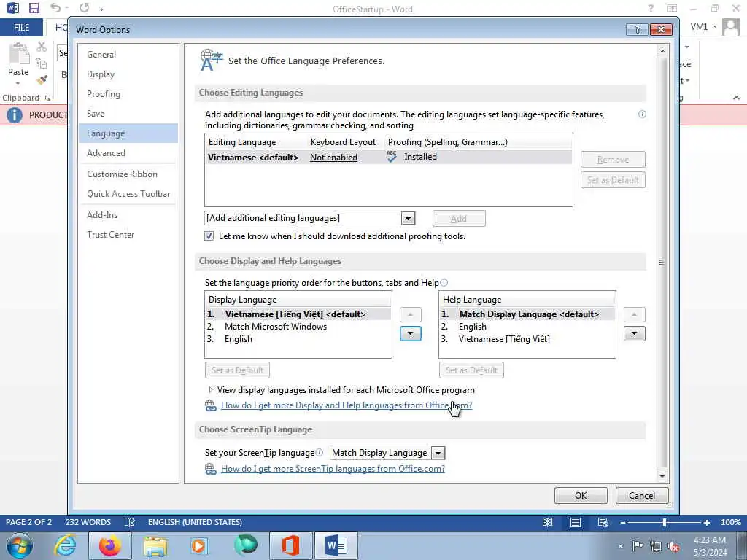Open 'How do I get more ScreenTip languages' link
Screen dimensions: 747x560
click(333, 469)
